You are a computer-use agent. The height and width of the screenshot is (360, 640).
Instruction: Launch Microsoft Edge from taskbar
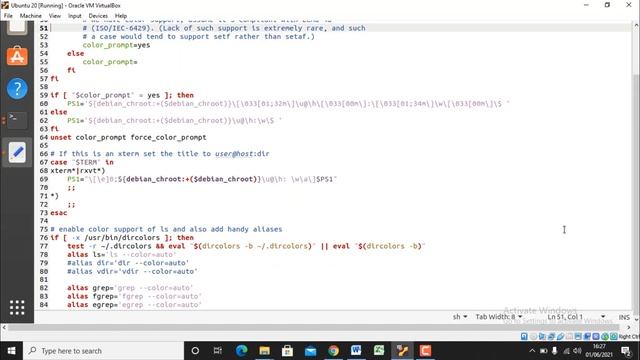tap(241, 351)
